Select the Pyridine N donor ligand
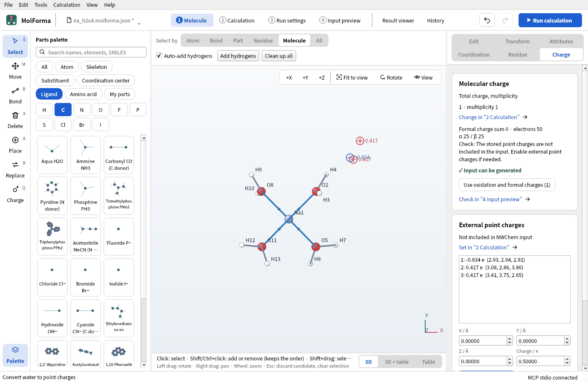This screenshot has width=588, height=383. 52,196
